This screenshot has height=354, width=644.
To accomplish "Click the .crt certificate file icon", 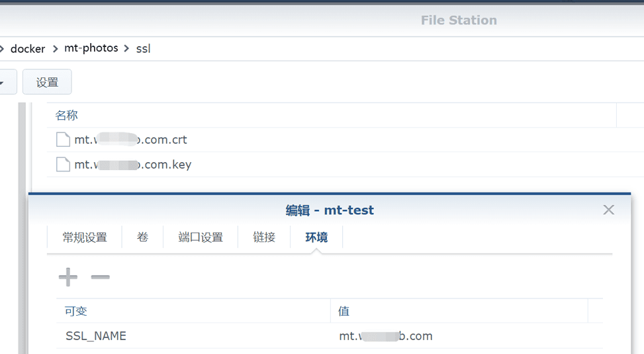I will click(63, 140).
